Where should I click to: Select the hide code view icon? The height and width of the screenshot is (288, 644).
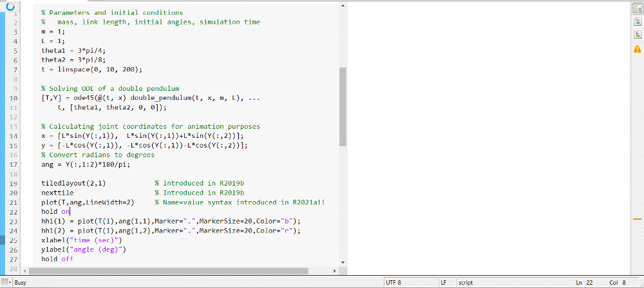(637, 34)
